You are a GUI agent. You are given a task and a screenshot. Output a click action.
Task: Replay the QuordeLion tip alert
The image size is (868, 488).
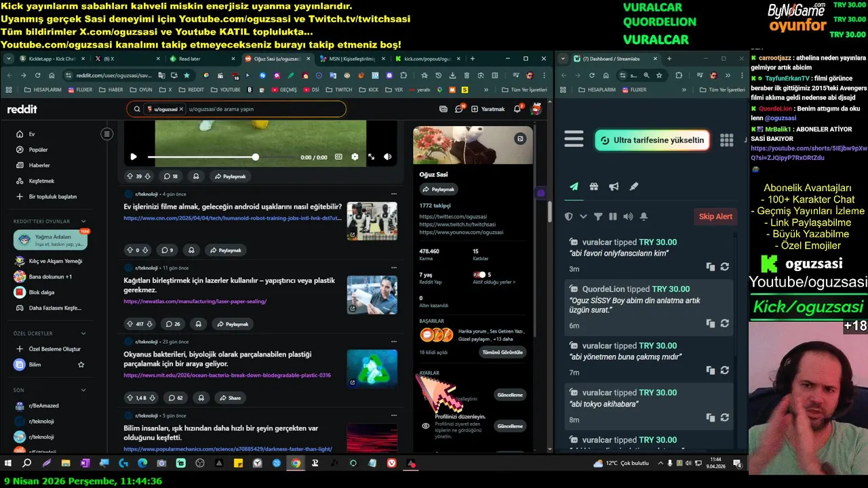[724, 323]
